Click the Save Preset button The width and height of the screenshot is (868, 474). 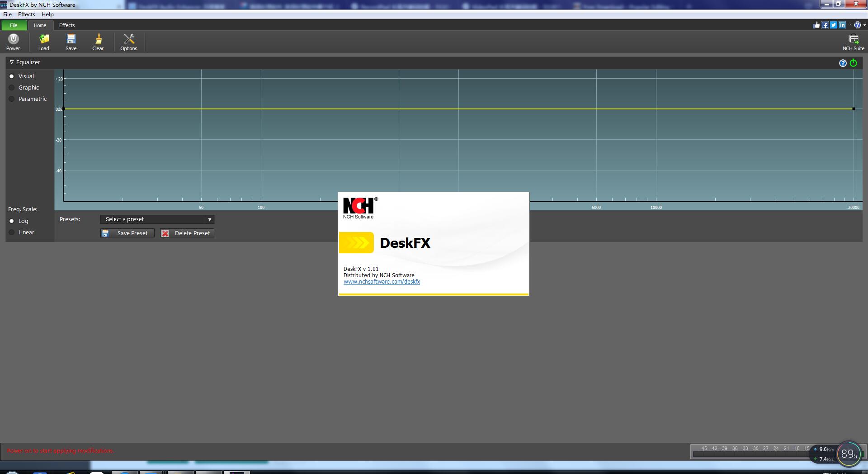click(127, 233)
